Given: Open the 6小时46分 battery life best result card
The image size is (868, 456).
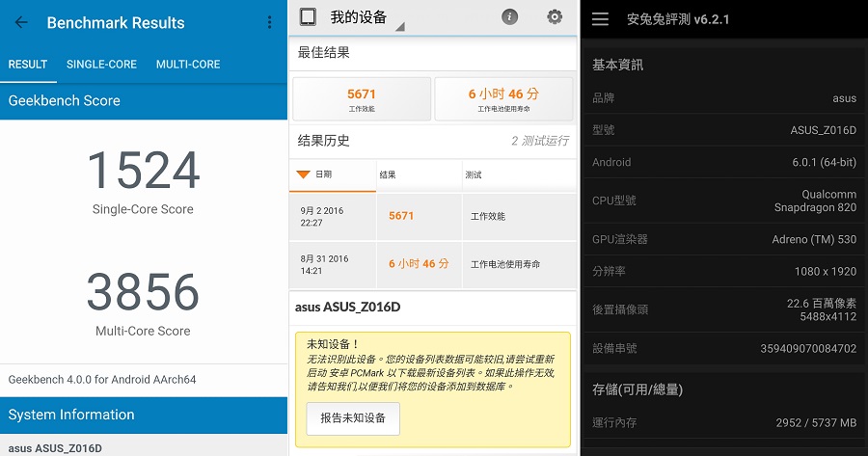Looking at the screenshot, I should tap(502, 99).
